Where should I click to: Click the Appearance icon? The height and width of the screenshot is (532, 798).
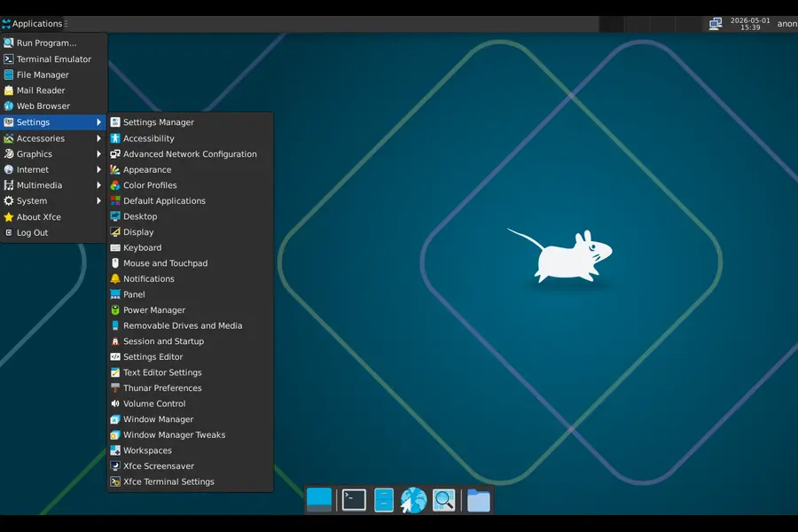coord(115,169)
